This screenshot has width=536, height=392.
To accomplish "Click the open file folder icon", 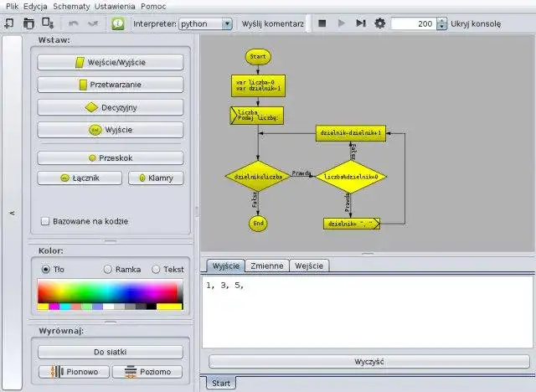I will pos(28,23).
